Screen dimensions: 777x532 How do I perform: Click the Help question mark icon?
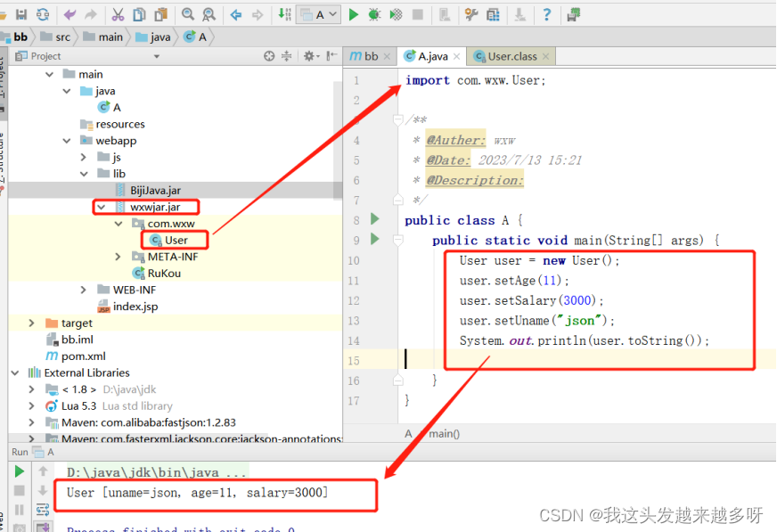[x=546, y=15]
